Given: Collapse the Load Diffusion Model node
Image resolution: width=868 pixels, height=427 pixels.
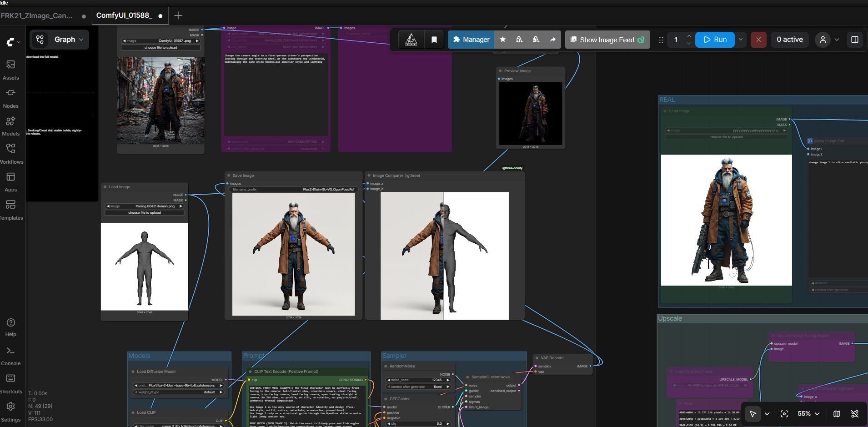Looking at the screenshot, I should point(133,372).
